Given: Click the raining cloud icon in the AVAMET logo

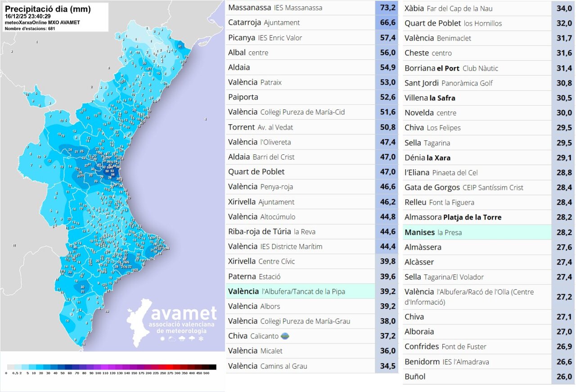Looking at the screenshot, I should (x=182, y=338).
